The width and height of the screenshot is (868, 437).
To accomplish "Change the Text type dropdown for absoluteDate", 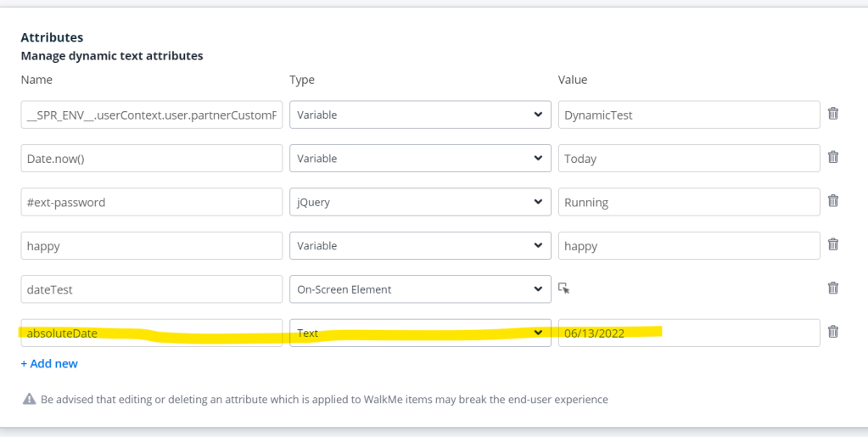I will (x=419, y=333).
